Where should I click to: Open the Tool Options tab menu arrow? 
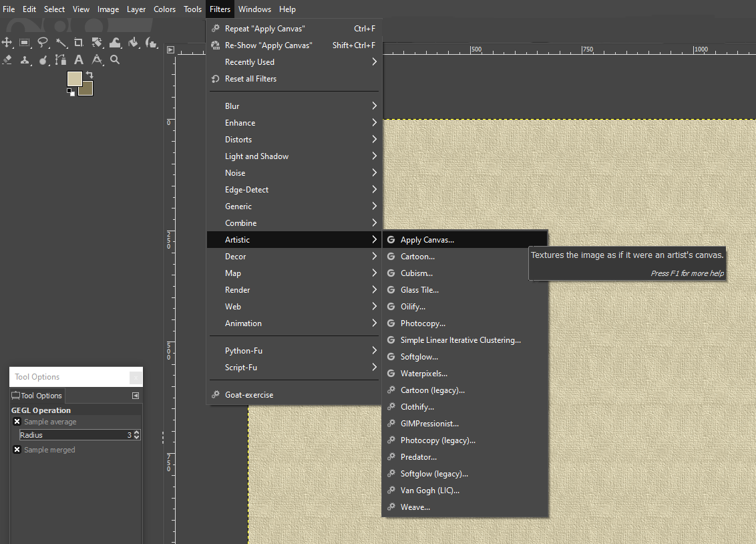tap(136, 396)
